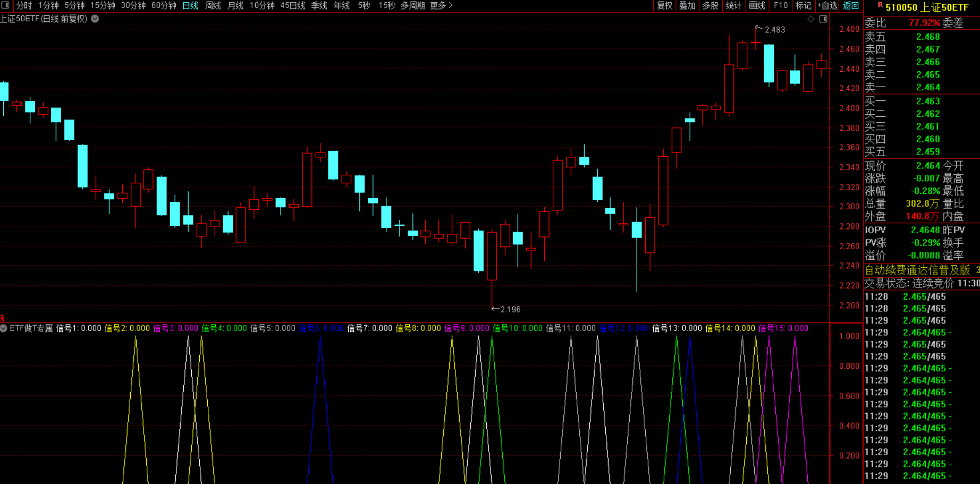Click the 1.000 label on indicator axis
Screen dimensions: 980x484
click(849, 336)
